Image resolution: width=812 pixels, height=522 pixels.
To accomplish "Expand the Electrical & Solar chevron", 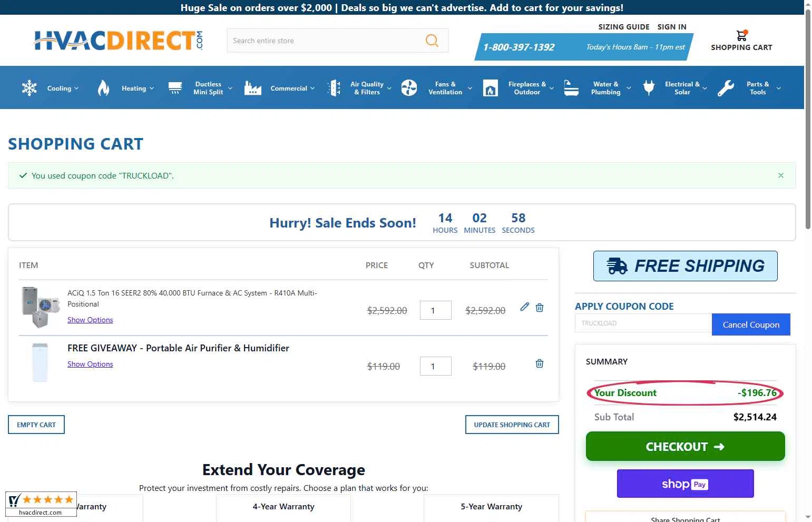I will [x=705, y=88].
